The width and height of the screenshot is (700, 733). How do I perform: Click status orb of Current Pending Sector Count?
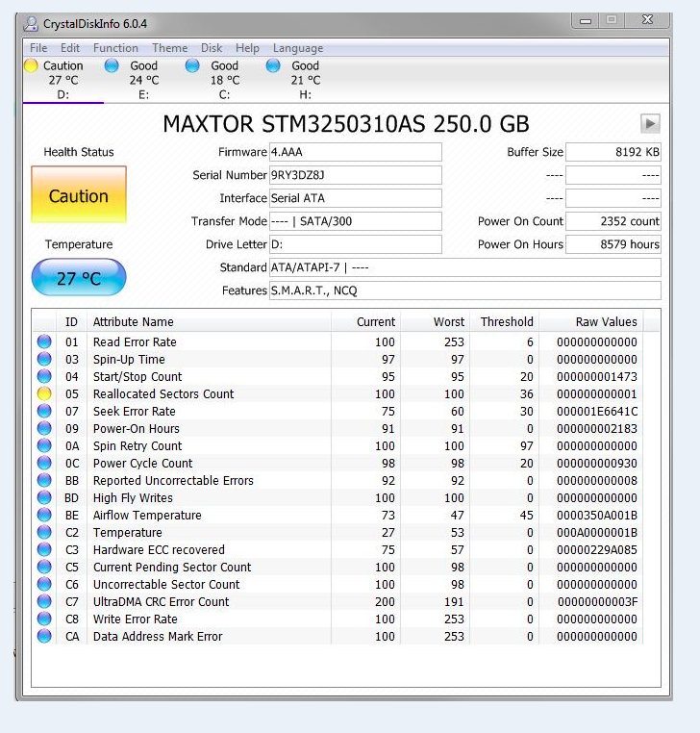click(x=44, y=567)
